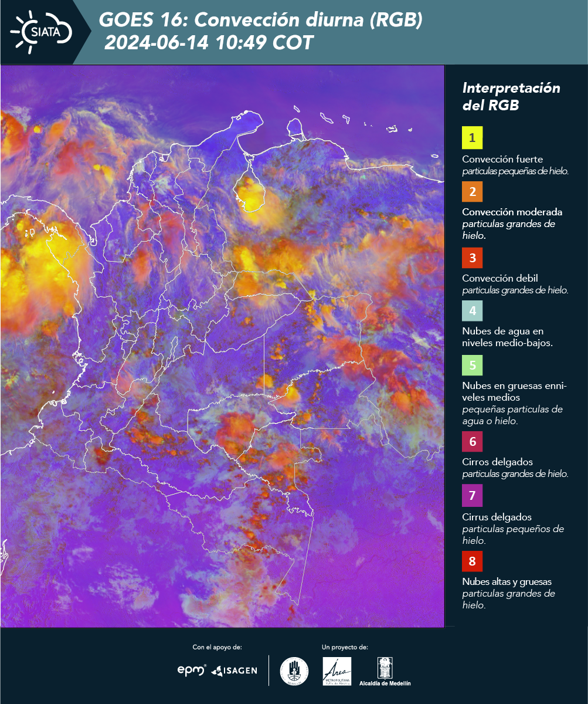Click the label "Nubes altas y gruesas"
The image size is (588, 704).
tap(507, 582)
